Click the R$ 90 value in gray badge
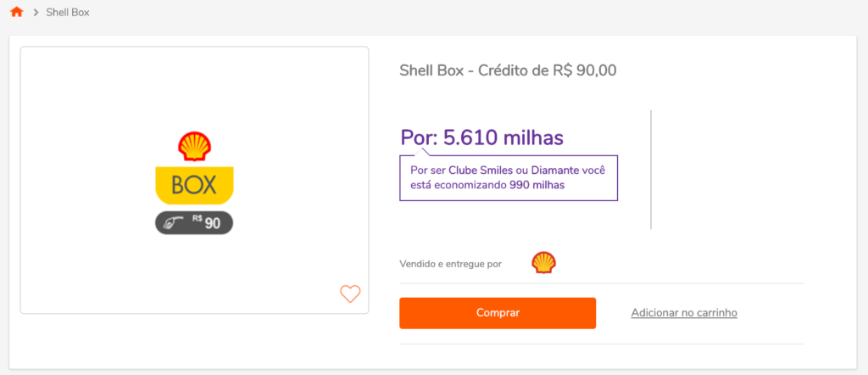 (x=207, y=222)
